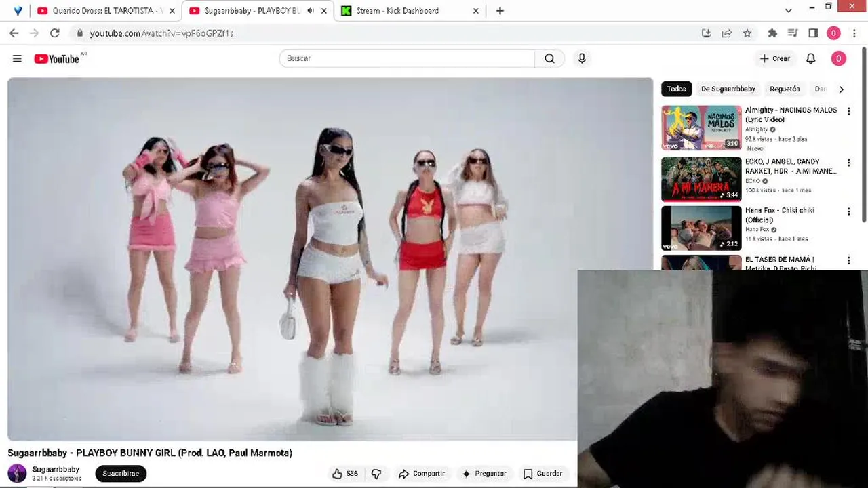Reload the current page

(55, 33)
